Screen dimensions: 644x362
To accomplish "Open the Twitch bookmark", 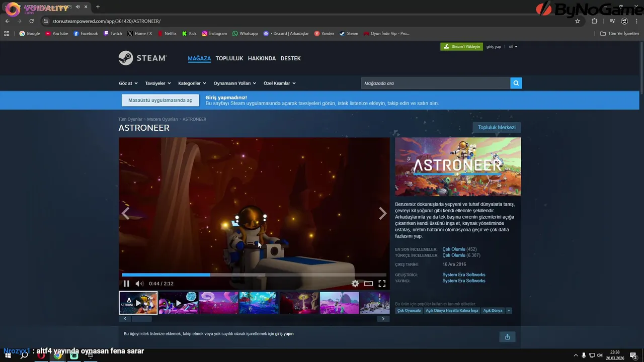I will pyautogui.click(x=113, y=34).
